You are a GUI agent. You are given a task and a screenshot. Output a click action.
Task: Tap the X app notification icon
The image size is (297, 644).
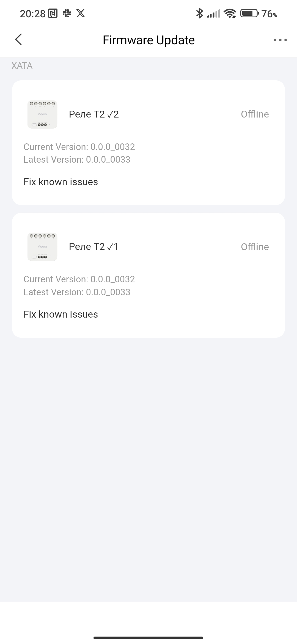81,13
